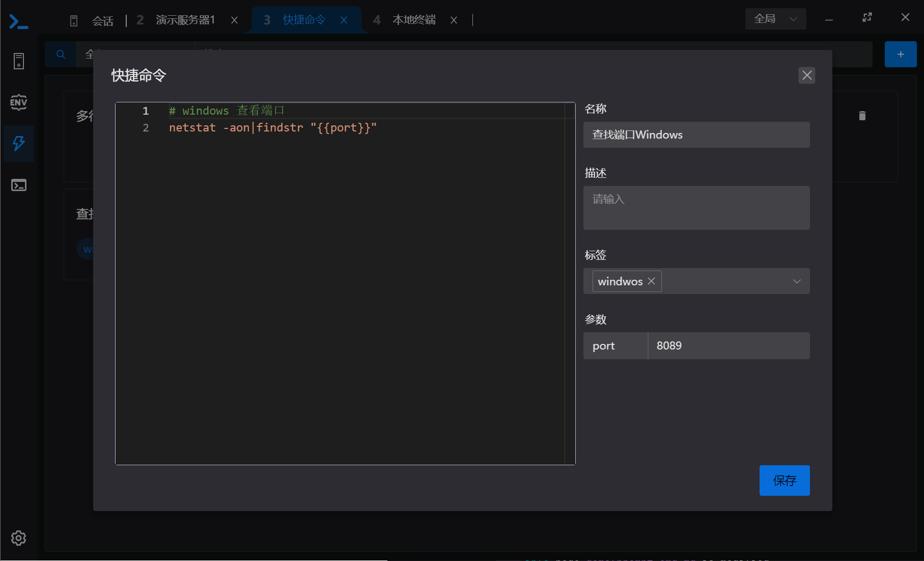Switch to the 会话 tab
Viewport: 924px width, 561px height.
(102, 20)
